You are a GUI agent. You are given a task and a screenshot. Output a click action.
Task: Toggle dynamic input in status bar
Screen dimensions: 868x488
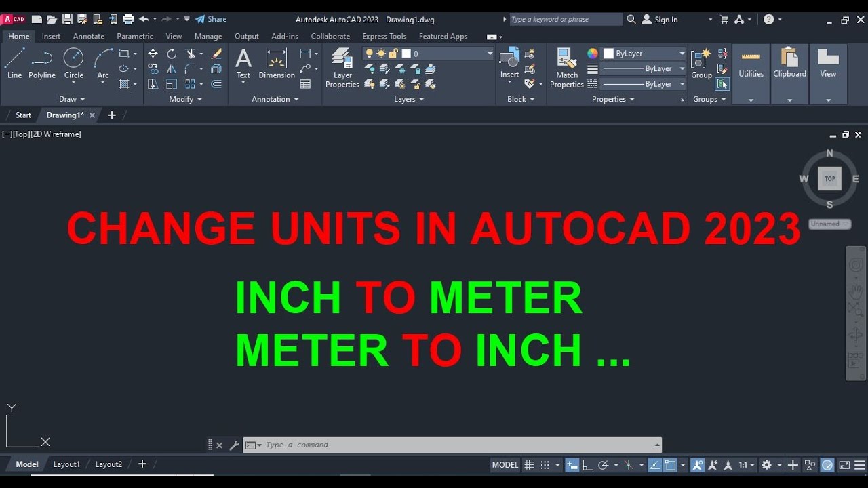click(572, 465)
